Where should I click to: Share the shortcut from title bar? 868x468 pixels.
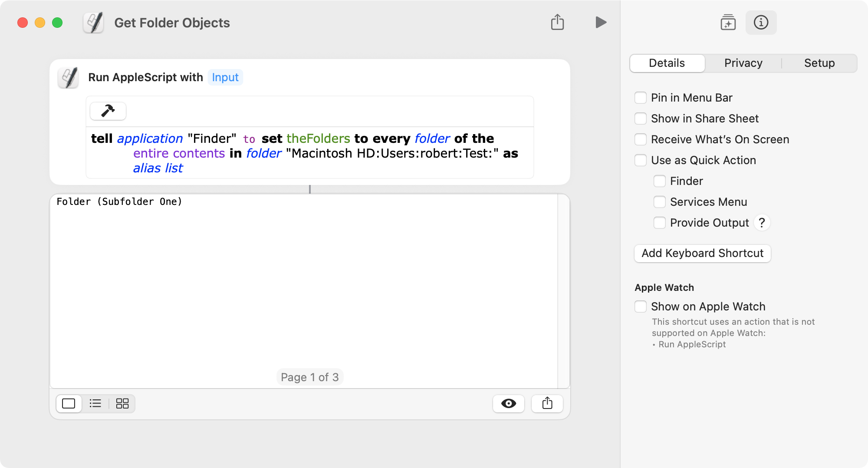tap(557, 22)
